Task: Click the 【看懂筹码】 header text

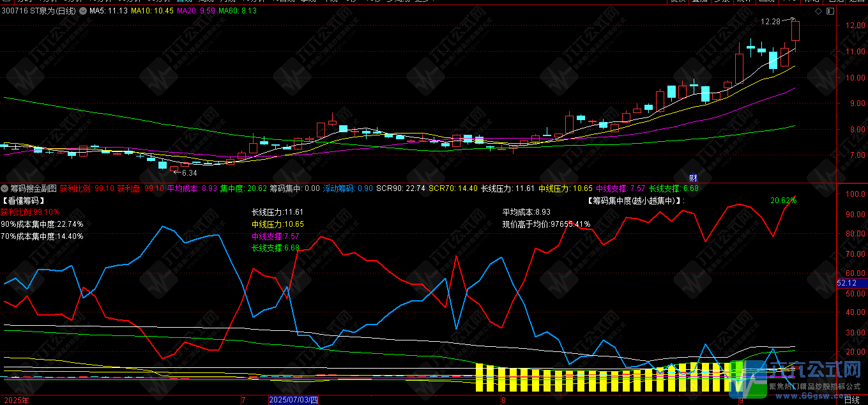Action: coord(22,201)
